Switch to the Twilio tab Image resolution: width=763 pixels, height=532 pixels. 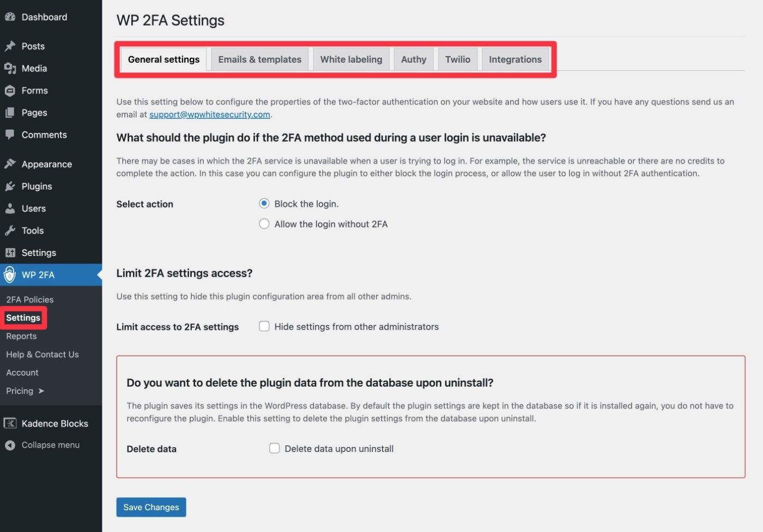click(x=458, y=59)
